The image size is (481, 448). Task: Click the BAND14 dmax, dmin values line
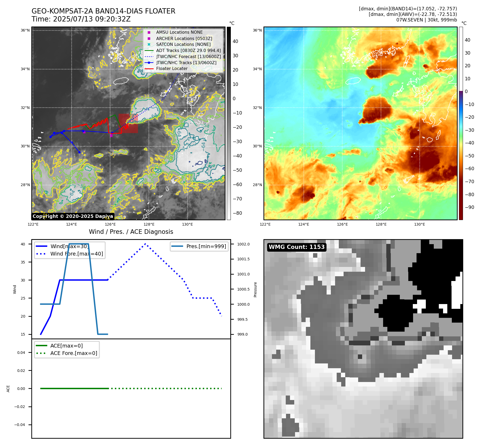pos(408,9)
